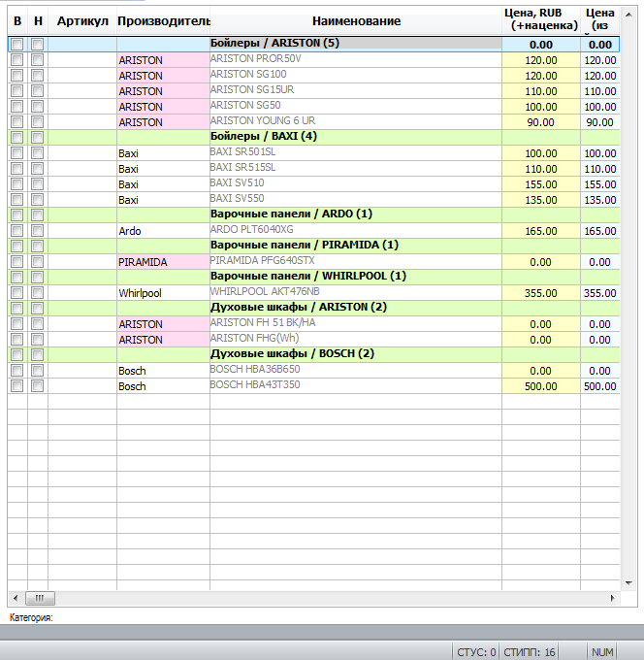This screenshot has height=660, width=644.
Task: Sort by the Артикул column header
Action: coord(82,20)
